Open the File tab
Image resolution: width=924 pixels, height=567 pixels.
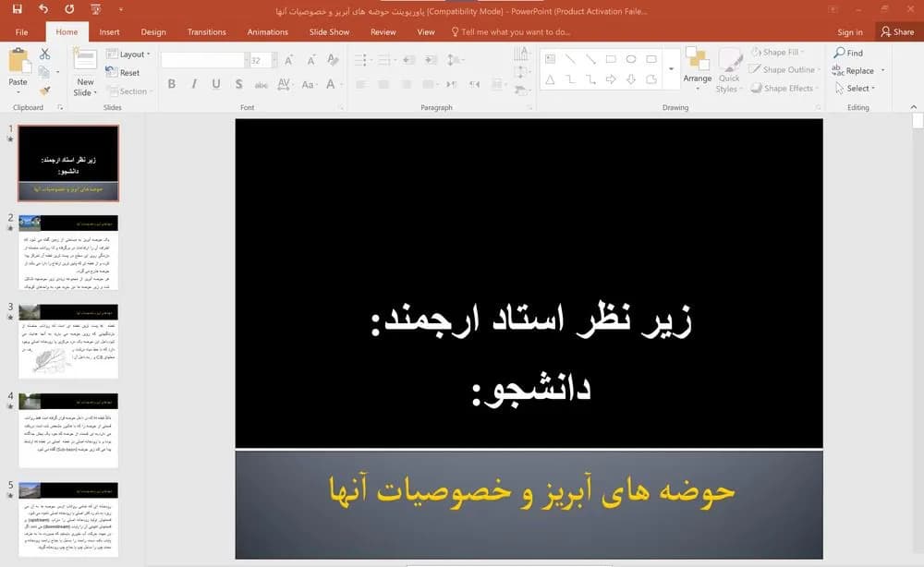click(x=22, y=31)
